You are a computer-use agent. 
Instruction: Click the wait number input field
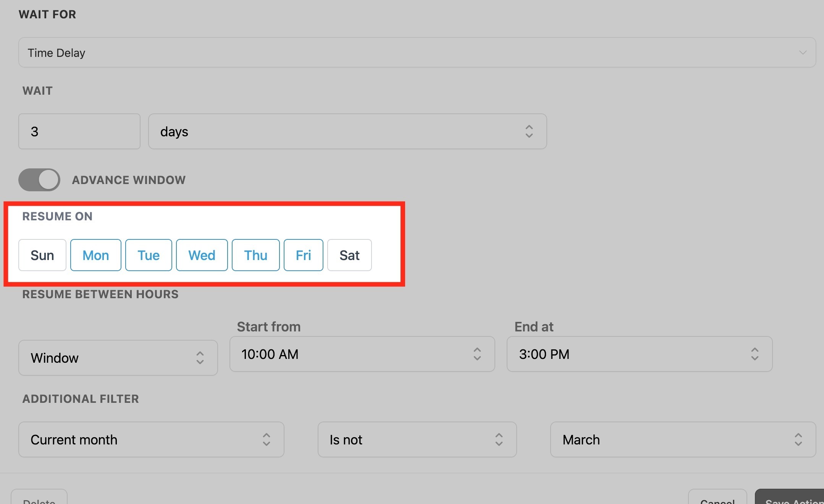(x=79, y=131)
